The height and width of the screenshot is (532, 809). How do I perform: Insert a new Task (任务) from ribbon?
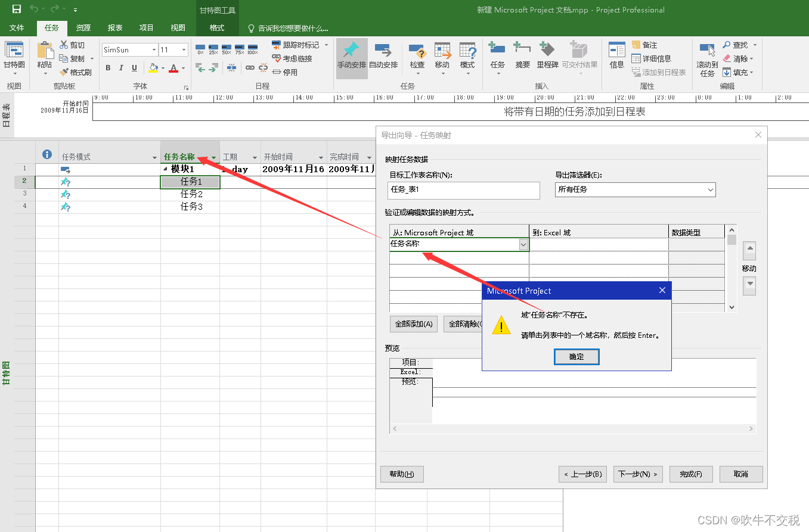pos(497,58)
